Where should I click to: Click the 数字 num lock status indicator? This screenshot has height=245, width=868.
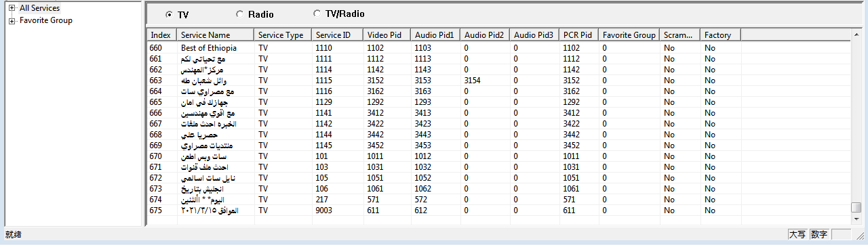(818, 234)
